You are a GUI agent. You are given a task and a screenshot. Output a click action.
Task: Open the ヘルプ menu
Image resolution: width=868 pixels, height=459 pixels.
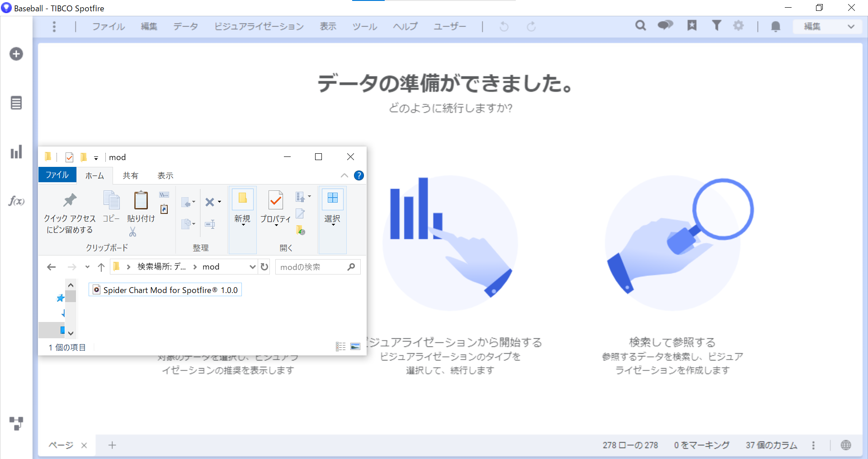click(x=405, y=27)
